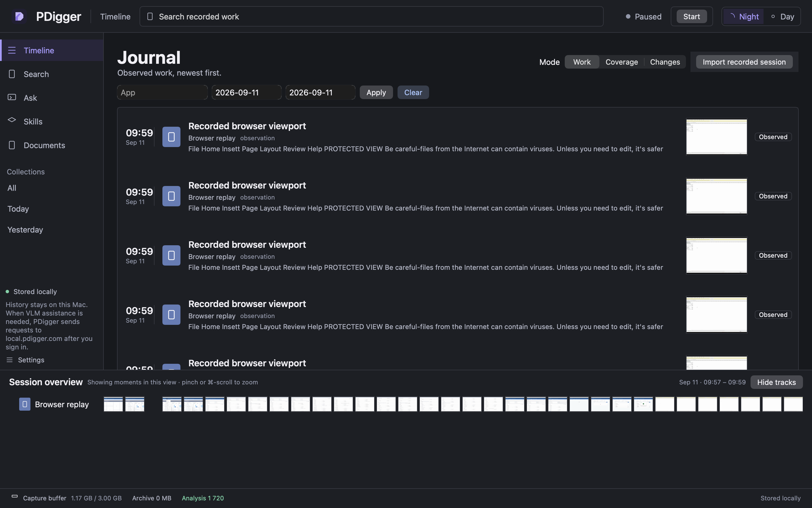Click the Browser replay track label
This screenshot has width=812, height=508.
tap(62, 404)
